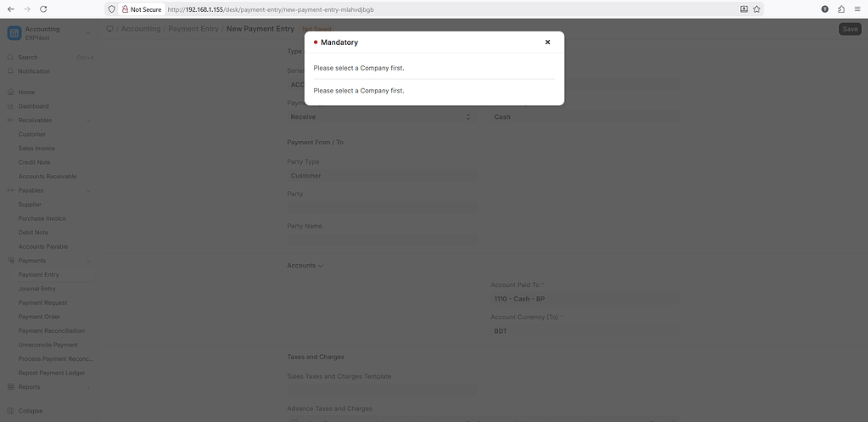Image resolution: width=868 pixels, height=422 pixels.
Task: Click the Reports table icon
Action: click(x=10, y=386)
